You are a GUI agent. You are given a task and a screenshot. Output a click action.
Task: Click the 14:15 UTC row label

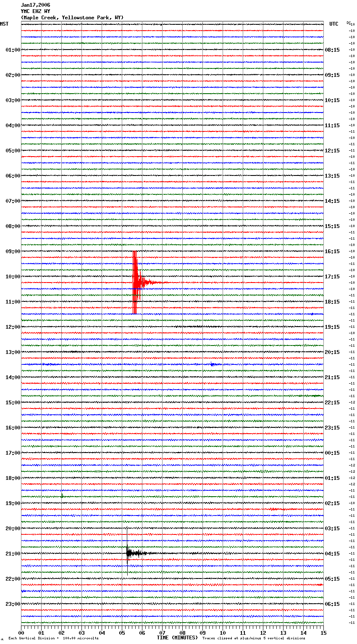(332, 201)
